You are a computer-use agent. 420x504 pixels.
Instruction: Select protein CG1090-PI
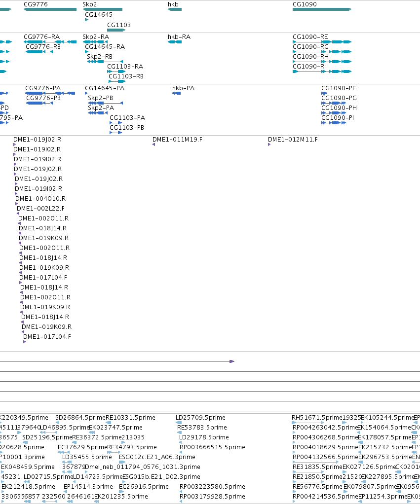pyautogui.click(x=338, y=118)
